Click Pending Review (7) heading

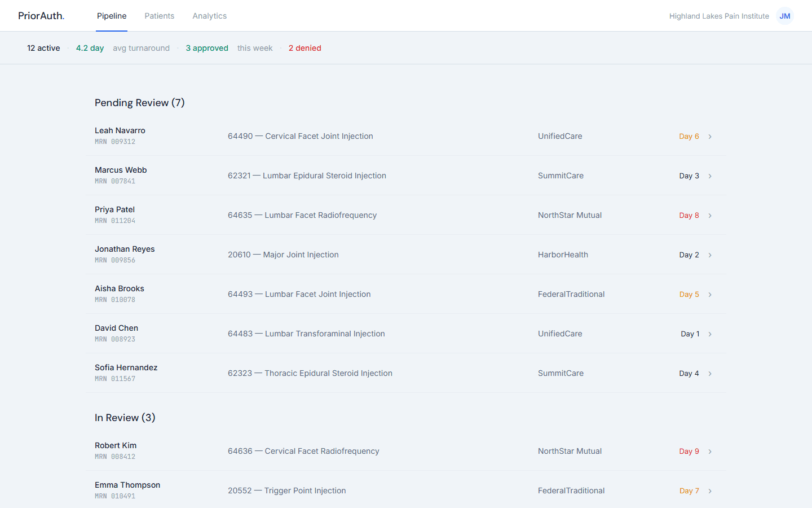pos(140,103)
